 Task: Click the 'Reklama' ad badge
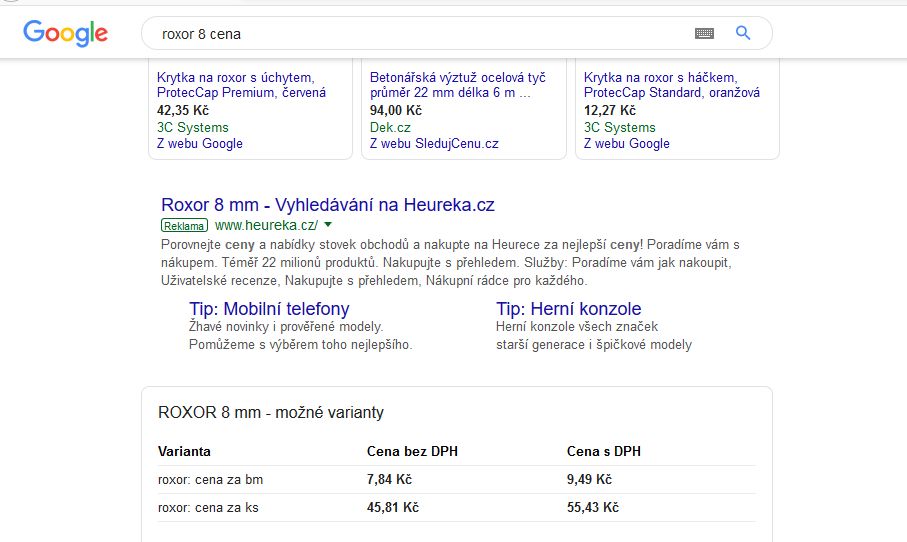(184, 226)
